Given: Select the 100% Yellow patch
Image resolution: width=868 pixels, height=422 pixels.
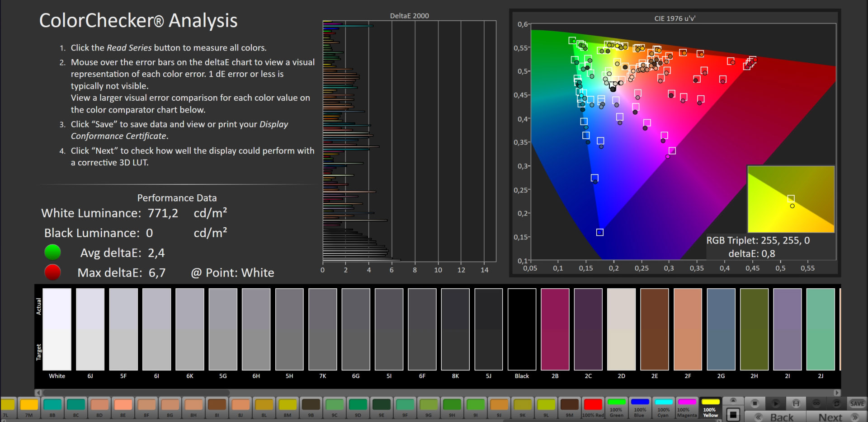Looking at the screenshot, I should [x=710, y=408].
